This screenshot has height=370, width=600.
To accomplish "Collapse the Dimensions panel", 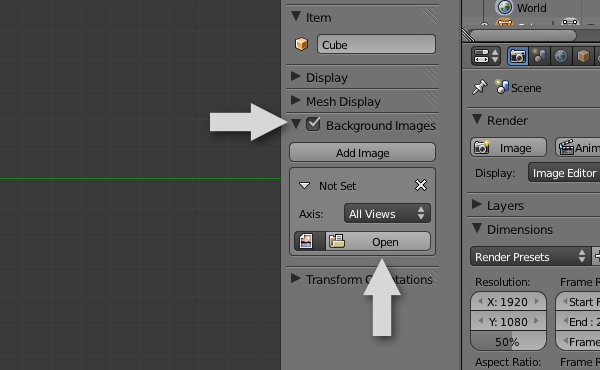I will (477, 228).
